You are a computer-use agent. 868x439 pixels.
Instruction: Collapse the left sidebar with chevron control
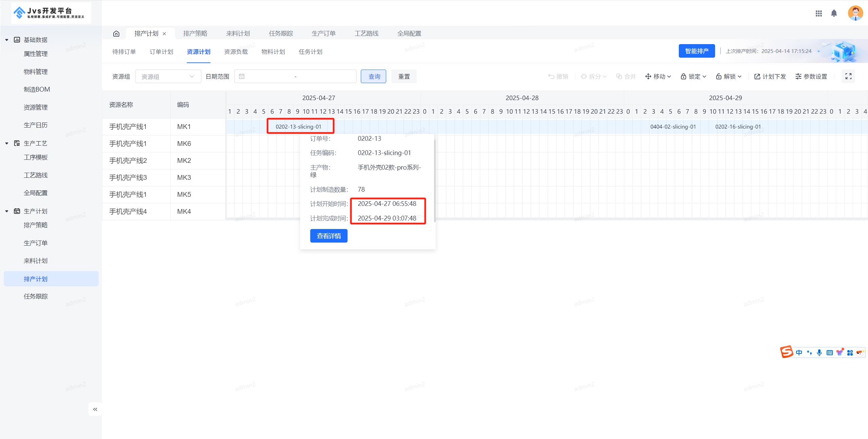[95, 409]
